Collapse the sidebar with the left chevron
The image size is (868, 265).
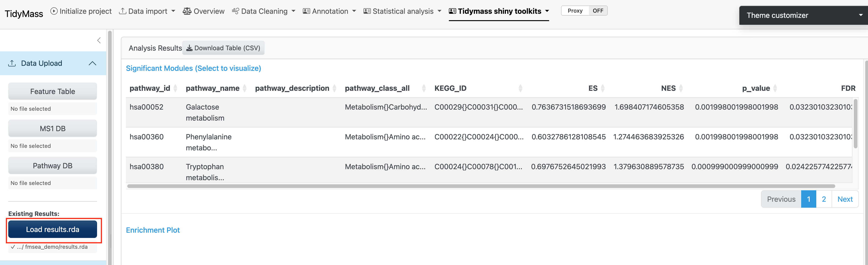click(x=99, y=41)
